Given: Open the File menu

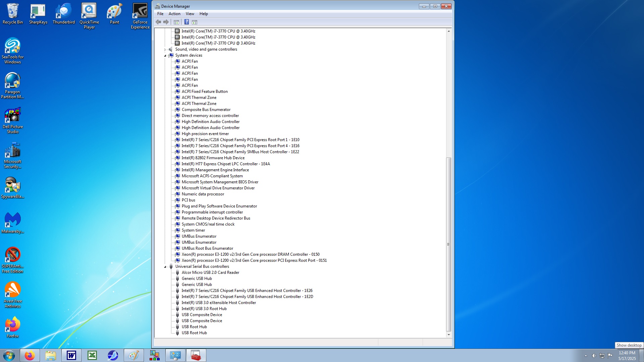Looking at the screenshot, I should 160,14.
